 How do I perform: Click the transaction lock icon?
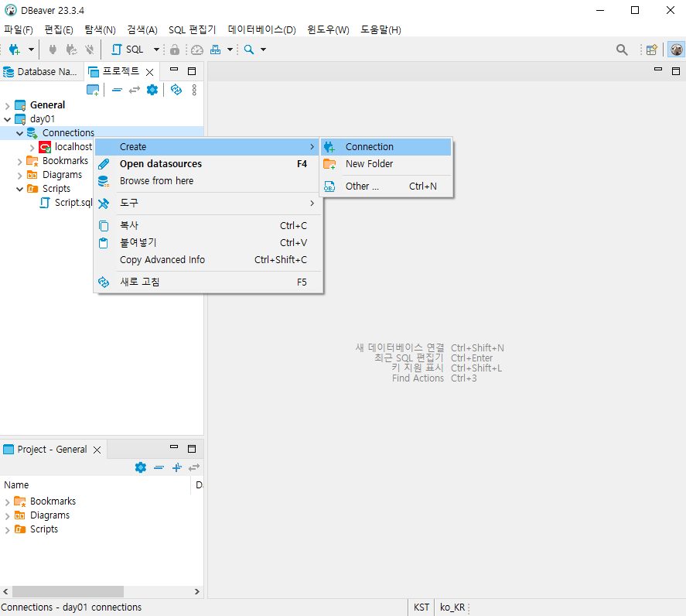pos(175,50)
